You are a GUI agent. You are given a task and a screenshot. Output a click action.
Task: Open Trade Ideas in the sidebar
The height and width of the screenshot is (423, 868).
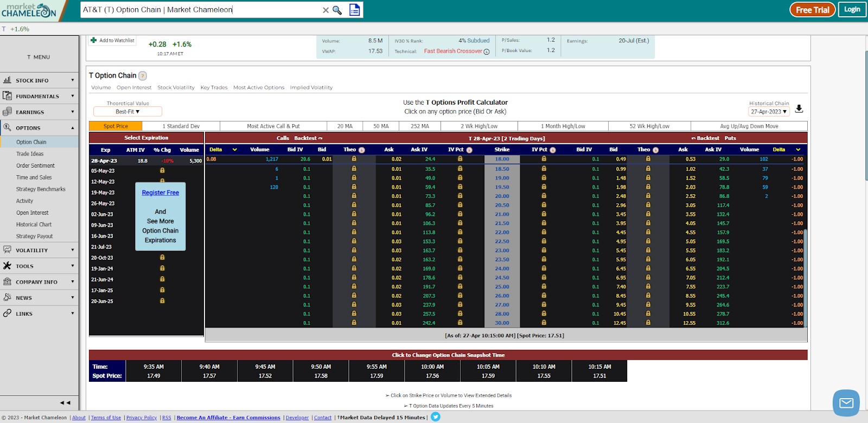[30, 154]
